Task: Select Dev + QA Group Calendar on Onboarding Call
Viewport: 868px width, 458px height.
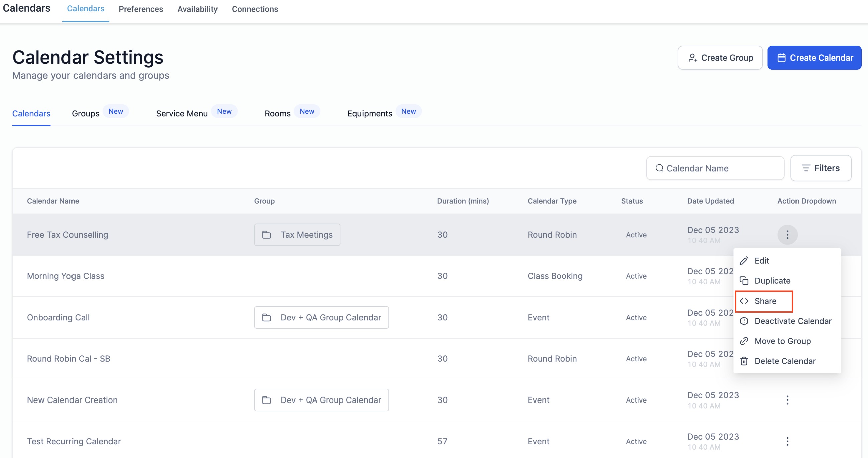Action: tap(321, 317)
